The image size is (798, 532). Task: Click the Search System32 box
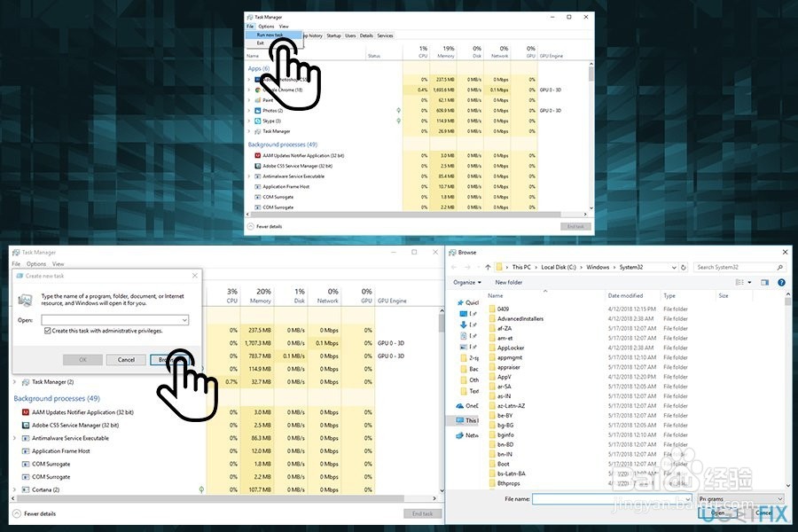[x=738, y=266]
